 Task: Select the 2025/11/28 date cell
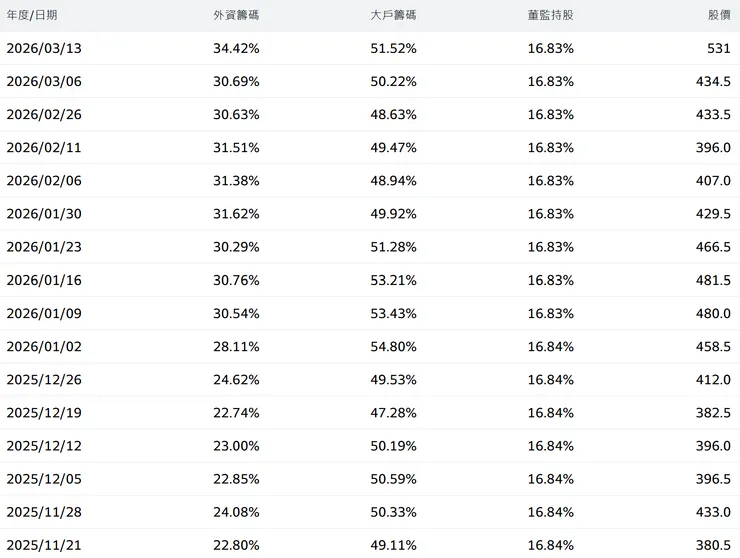(44, 512)
